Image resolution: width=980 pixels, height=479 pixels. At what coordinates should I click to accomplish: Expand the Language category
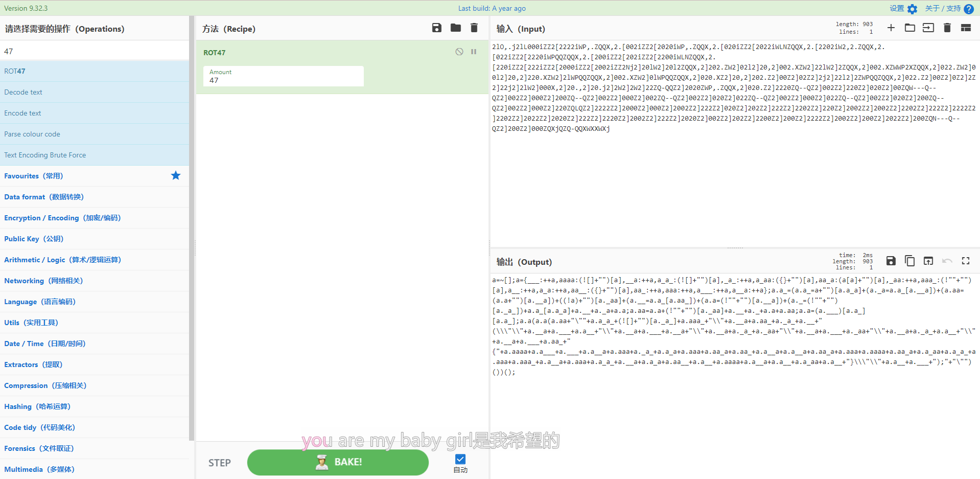(x=95, y=302)
